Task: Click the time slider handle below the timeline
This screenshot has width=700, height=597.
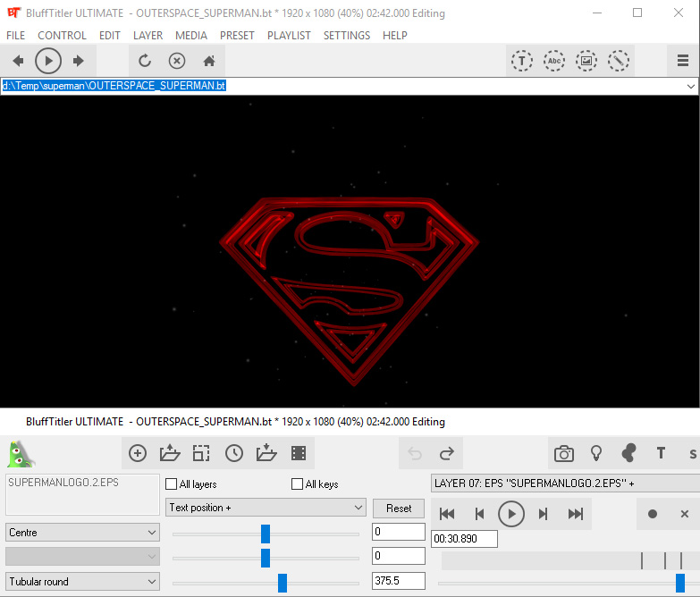Action: (x=680, y=583)
